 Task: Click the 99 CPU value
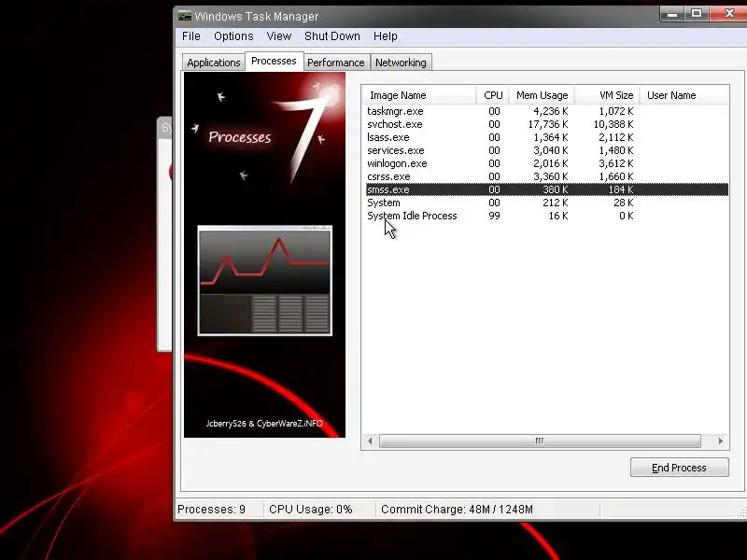[x=494, y=216]
